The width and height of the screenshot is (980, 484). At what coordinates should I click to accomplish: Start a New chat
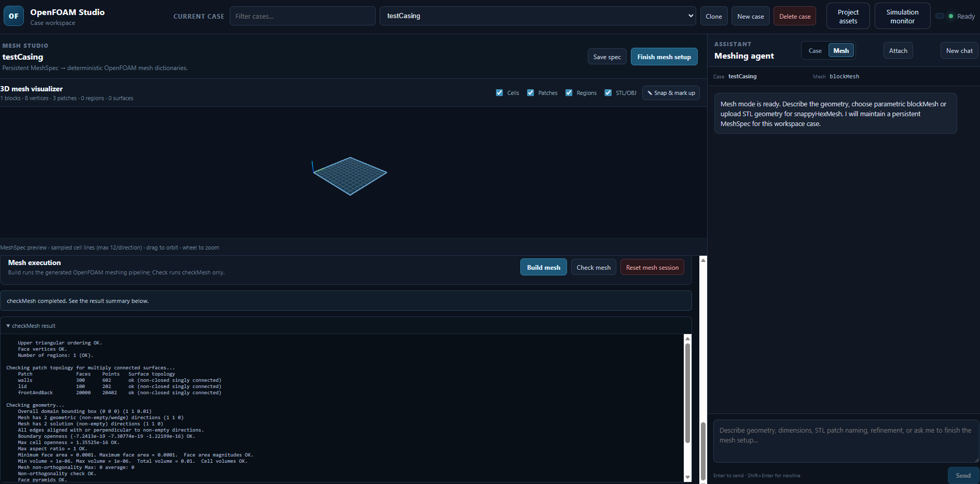(959, 51)
